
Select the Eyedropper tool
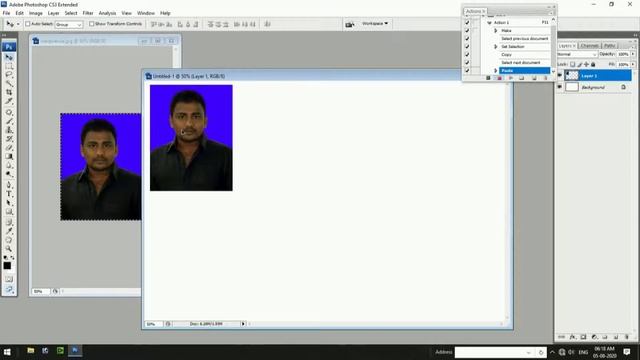(x=9, y=231)
